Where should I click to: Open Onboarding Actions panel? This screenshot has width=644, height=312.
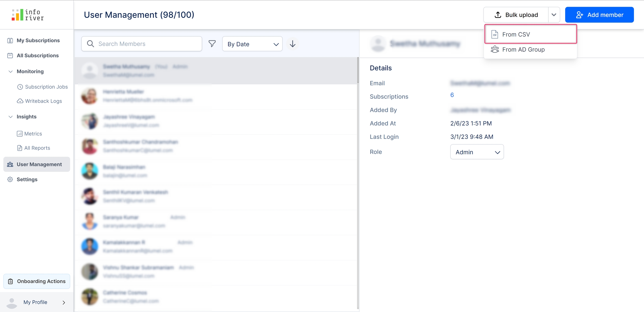click(x=37, y=281)
